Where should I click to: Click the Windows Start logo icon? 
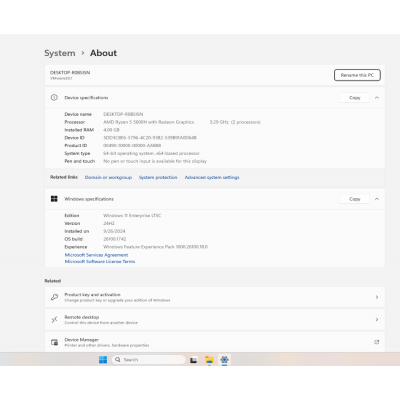click(103, 360)
